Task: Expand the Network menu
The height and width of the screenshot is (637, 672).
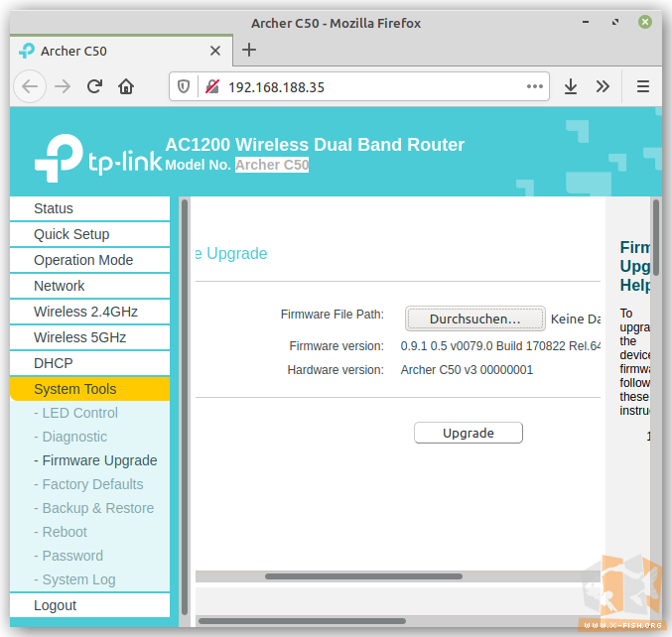Action: coord(89,286)
